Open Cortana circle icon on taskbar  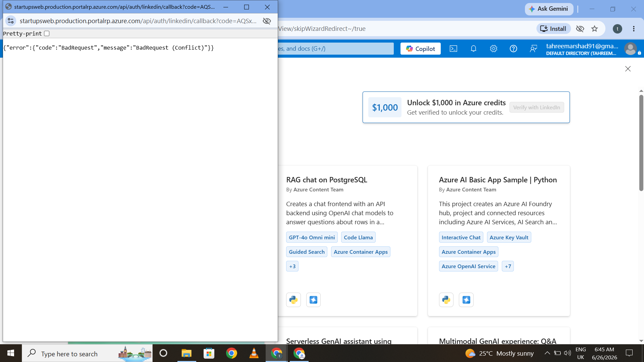163,353
